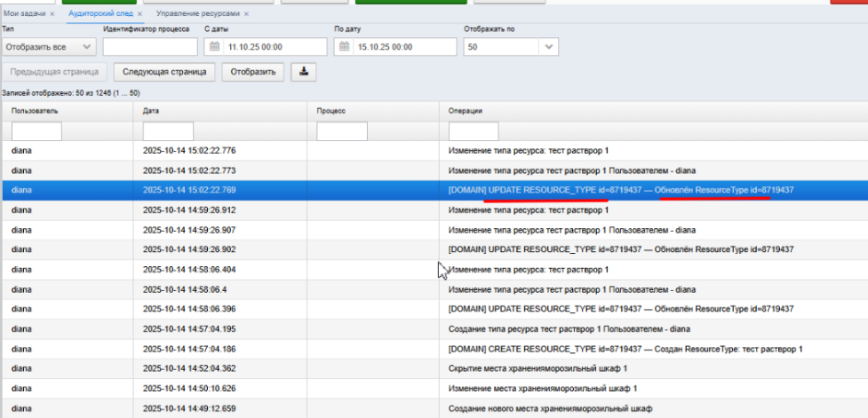
Task: Click operation text in the 15:02:22.776 row
Action: (x=529, y=150)
